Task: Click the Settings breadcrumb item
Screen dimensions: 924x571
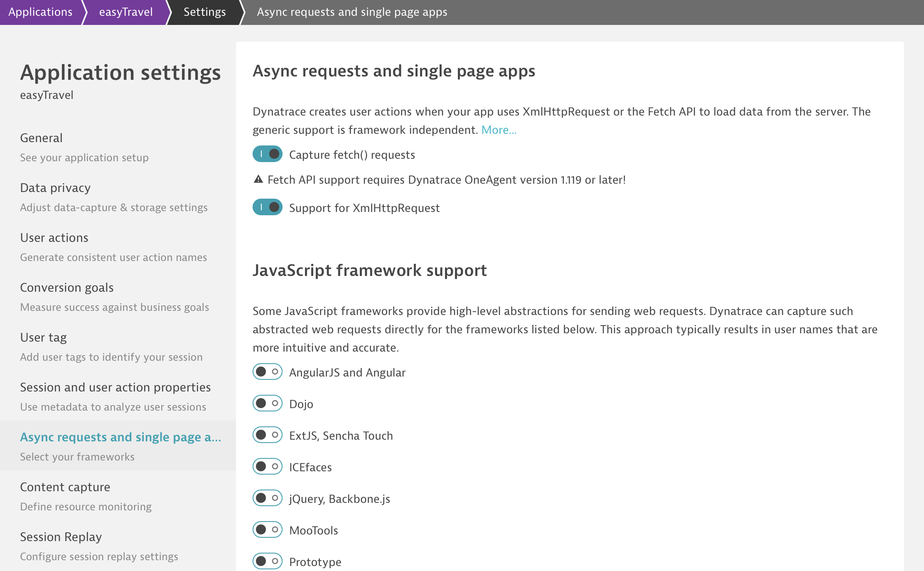Action: pos(204,12)
